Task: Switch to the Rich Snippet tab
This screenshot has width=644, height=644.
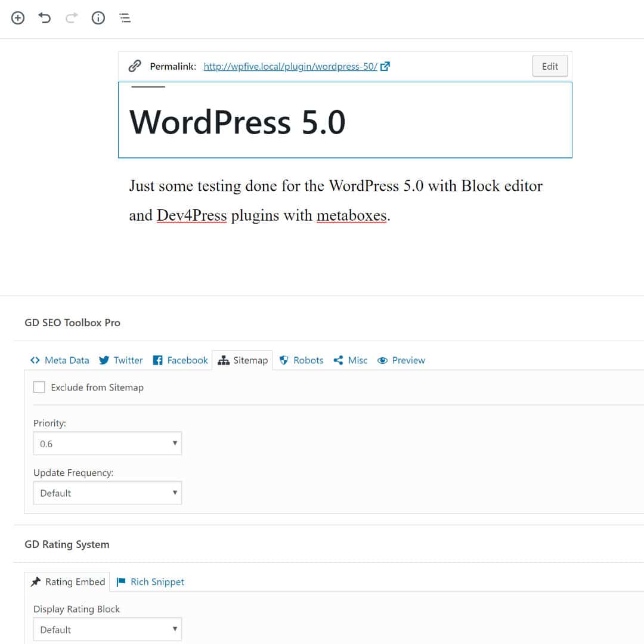Action: click(150, 581)
